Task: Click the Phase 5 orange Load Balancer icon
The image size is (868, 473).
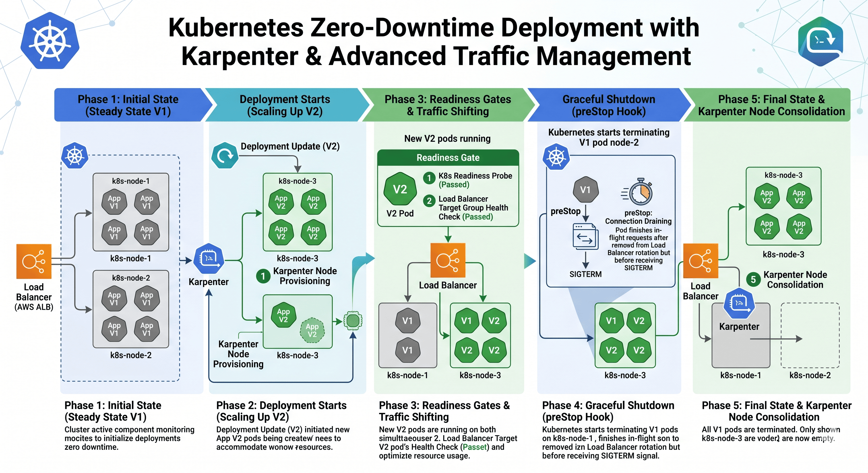Action: click(701, 261)
